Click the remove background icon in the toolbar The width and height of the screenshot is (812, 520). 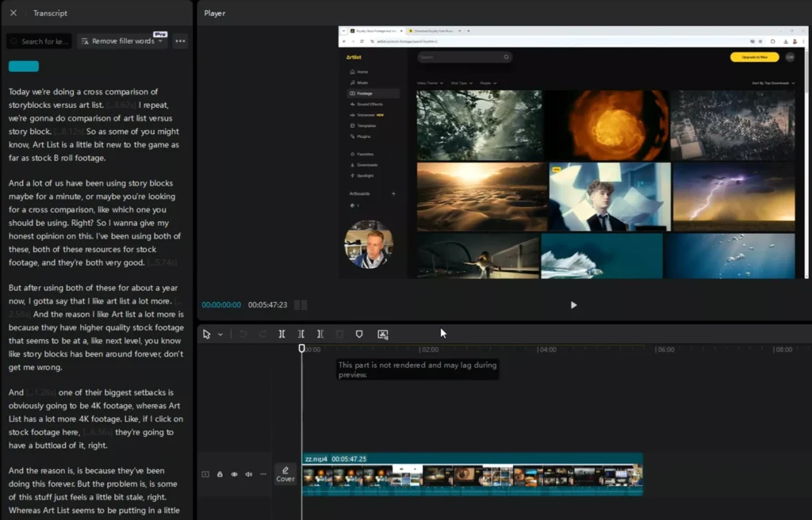point(383,334)
